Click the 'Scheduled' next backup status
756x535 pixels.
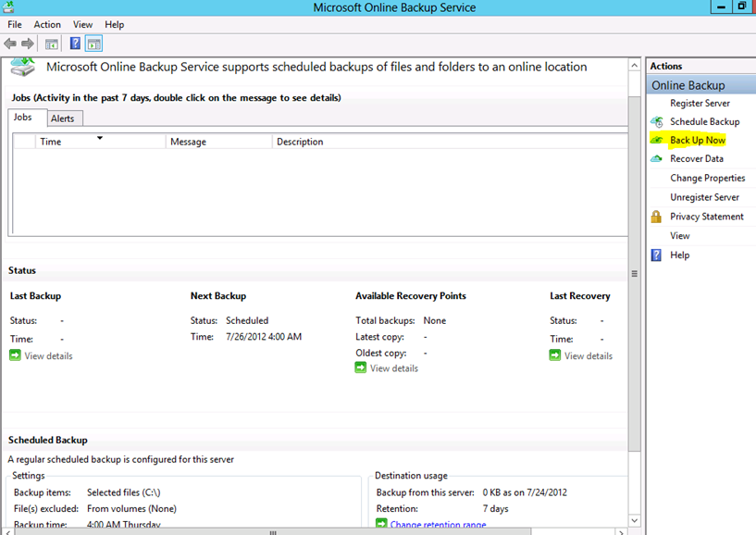pyautogui.click(x=247, y=320)
